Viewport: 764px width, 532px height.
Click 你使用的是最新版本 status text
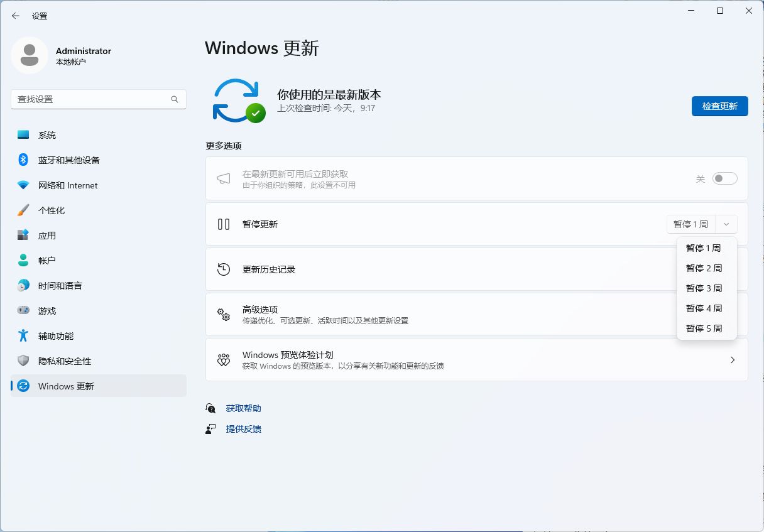[x=329, y=95]
